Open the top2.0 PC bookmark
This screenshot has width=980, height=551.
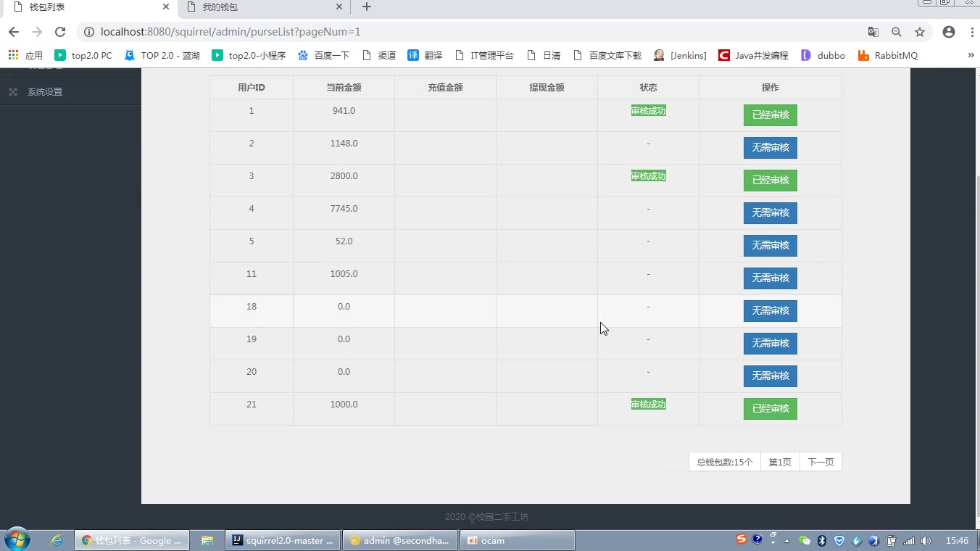pos(83,55)
